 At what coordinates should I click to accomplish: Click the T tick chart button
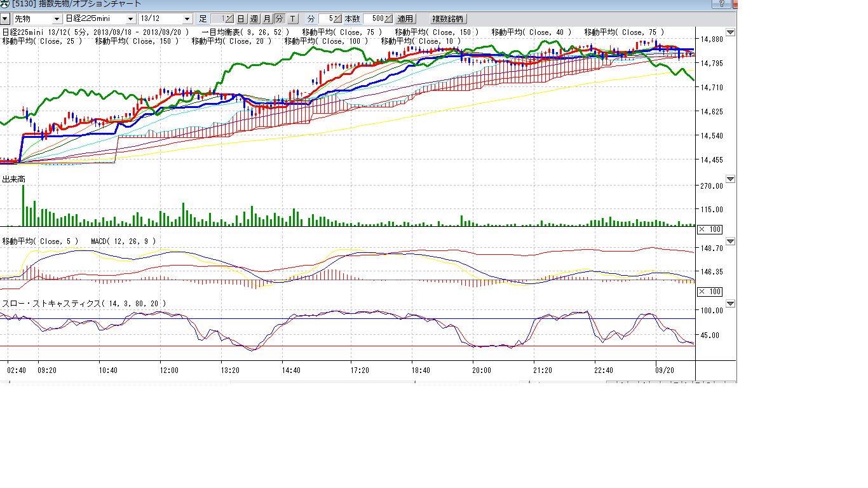tap(292, 19)
